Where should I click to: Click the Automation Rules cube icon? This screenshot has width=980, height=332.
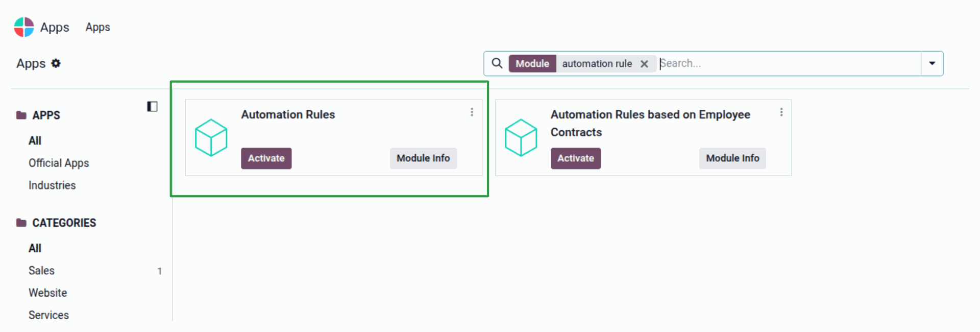click(211, 137)
